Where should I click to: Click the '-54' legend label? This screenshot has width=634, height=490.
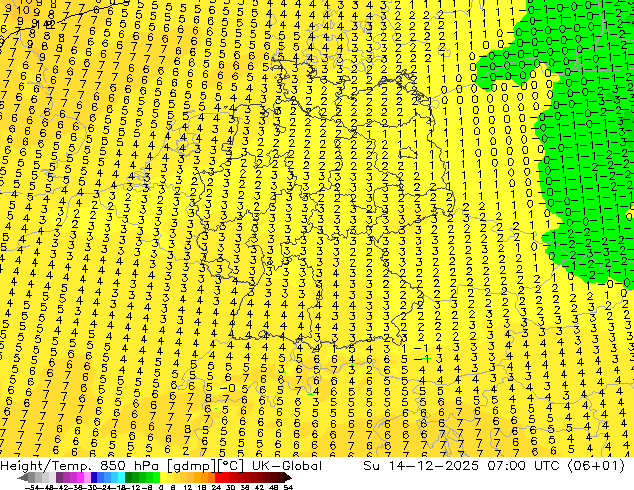click(x=32, y=487)
